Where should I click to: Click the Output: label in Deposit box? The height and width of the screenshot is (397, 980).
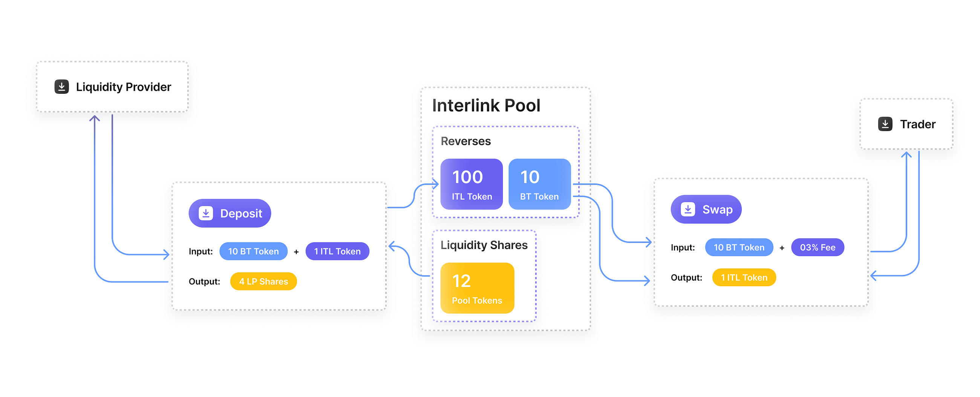(204, 281)
